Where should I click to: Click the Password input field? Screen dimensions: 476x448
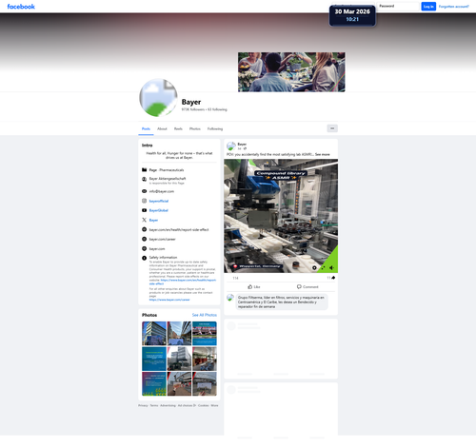tap(398, 7)
